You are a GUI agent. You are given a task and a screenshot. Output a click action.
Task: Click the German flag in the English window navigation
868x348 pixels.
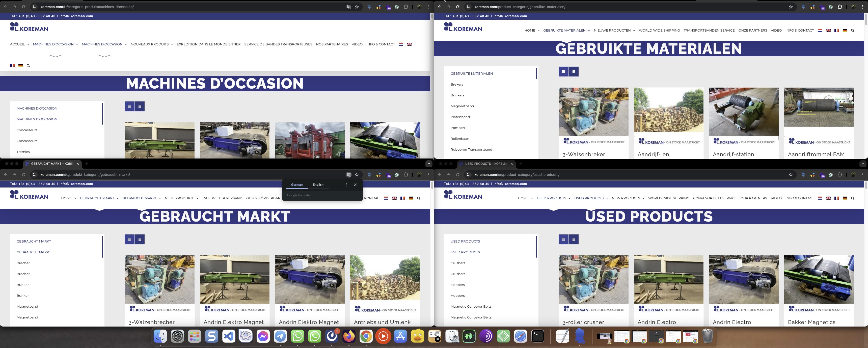pos(845,198)
